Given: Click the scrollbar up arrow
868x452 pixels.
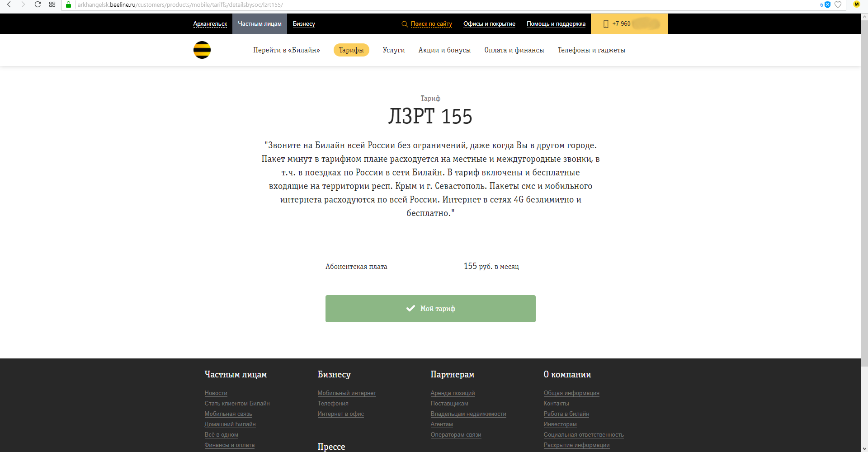Looking at the screenshot, I should coord(864,17).
